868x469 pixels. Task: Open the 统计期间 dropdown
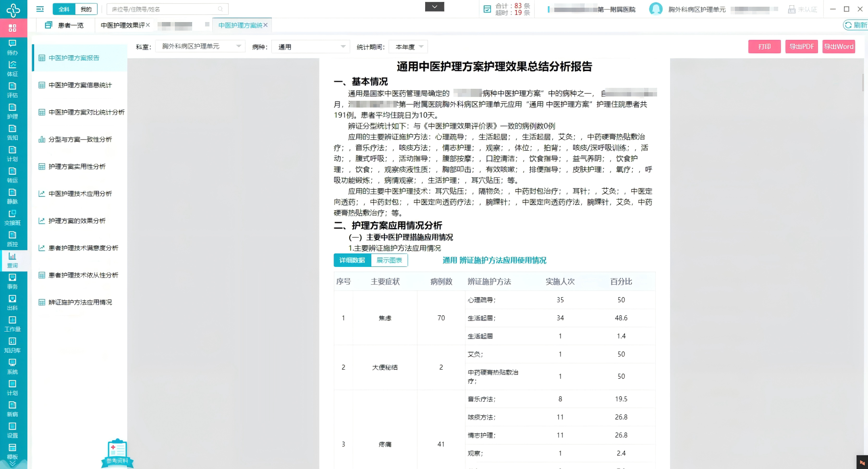[408, 47]
